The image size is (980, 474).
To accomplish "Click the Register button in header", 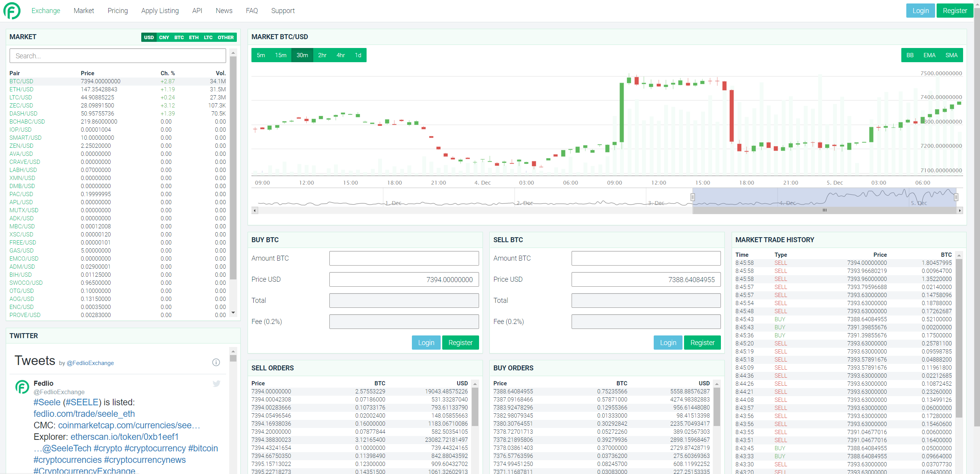I will pyautogui.click(x=954, y=11).
